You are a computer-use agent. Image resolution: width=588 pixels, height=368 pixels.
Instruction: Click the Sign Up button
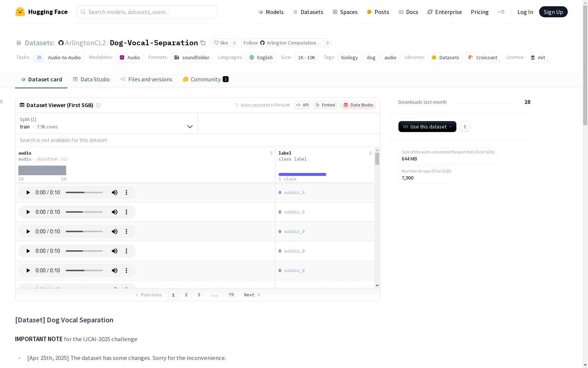point(553,12)
